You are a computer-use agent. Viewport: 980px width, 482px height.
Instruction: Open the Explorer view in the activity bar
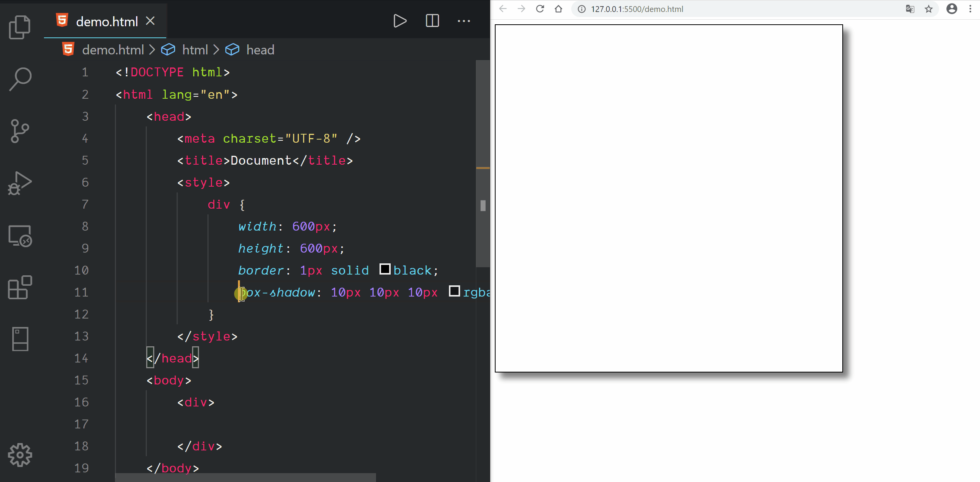[20, 27]
